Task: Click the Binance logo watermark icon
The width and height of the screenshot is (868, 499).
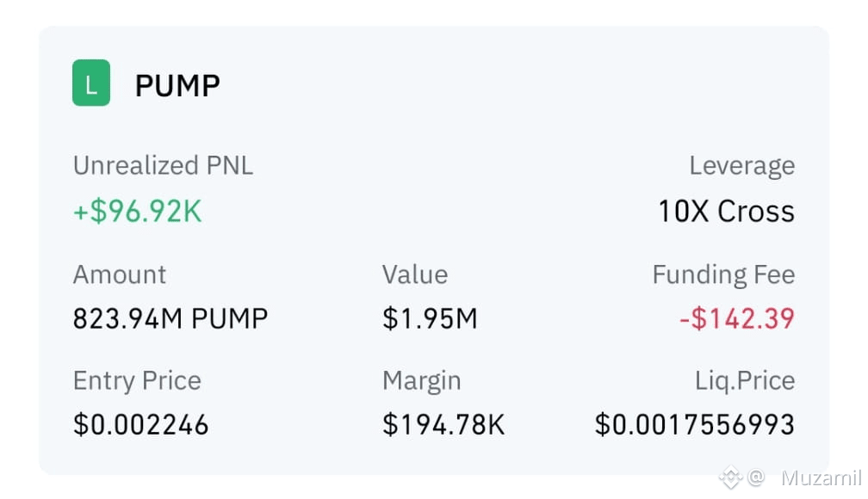Action: point(730,477)
